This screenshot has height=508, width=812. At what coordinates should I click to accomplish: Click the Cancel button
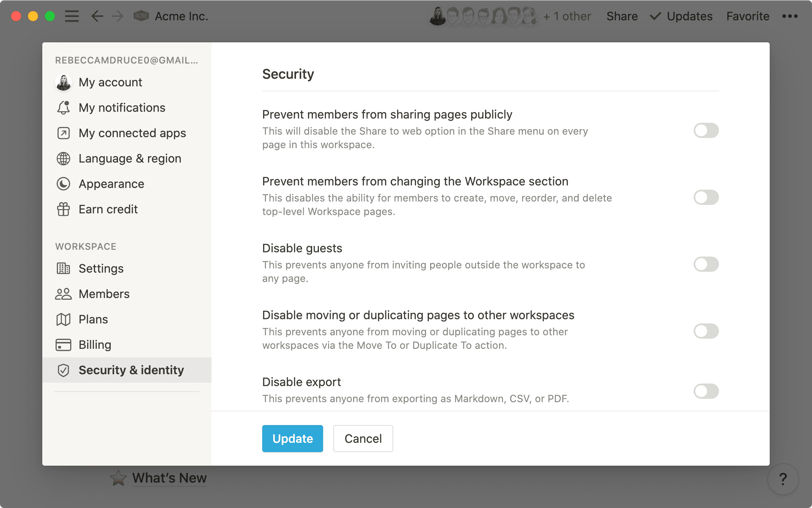(362, 438)
